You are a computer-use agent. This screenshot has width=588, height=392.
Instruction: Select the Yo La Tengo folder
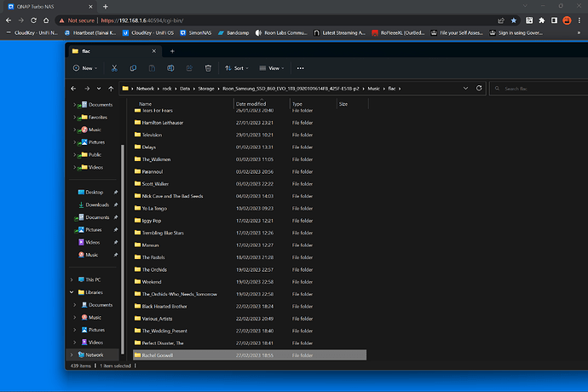click(156, 208)
